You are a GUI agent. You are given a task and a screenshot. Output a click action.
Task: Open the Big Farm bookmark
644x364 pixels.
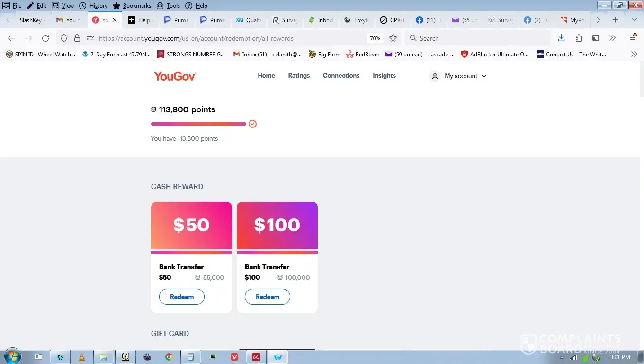pos(324,55)
